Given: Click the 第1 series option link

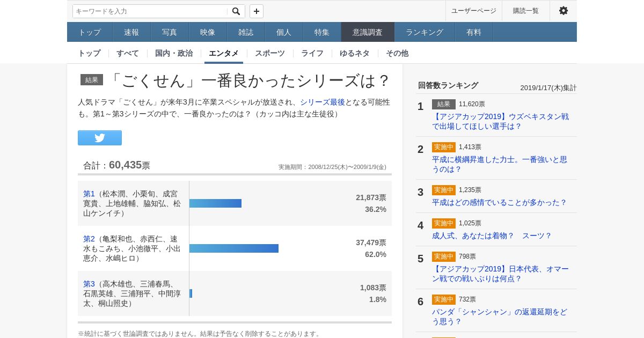Looking at the screenshot, I should coord(89,194).
